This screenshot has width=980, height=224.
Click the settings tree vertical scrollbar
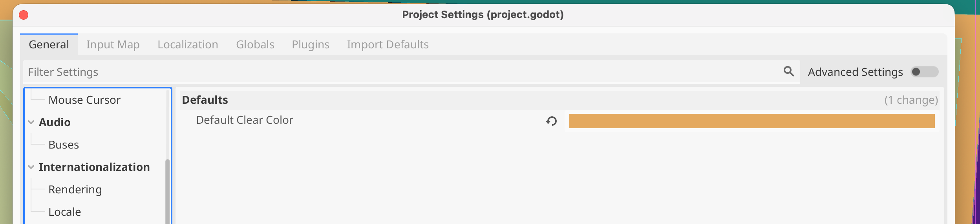[168, 189]
